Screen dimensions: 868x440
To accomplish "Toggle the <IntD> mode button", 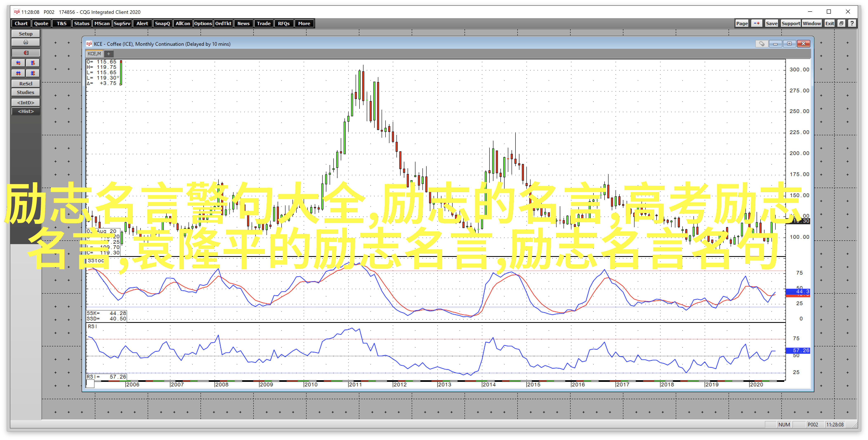I will coord(26,102).
